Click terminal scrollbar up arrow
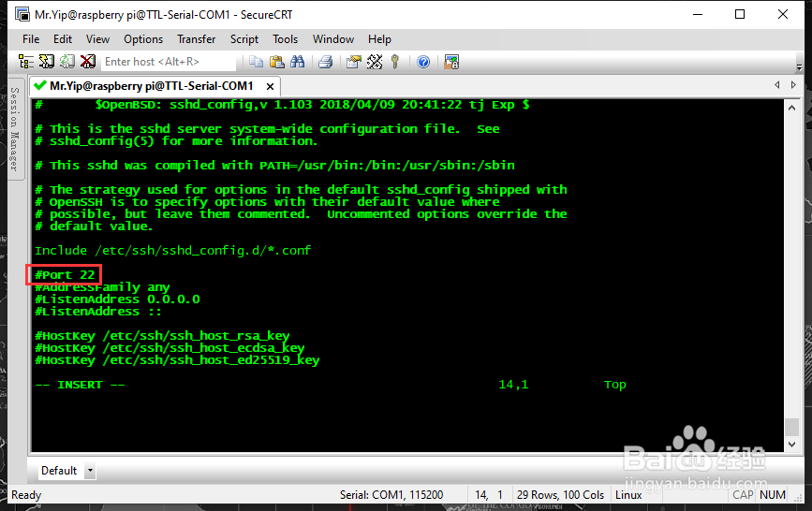The width and height of the screenshot is (812, 511). coord(791,108)
